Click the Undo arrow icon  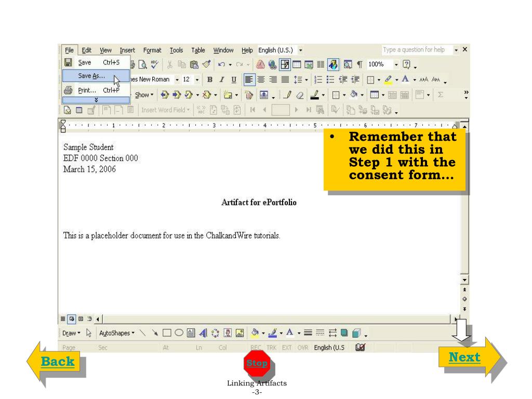[x=221, y=64]
